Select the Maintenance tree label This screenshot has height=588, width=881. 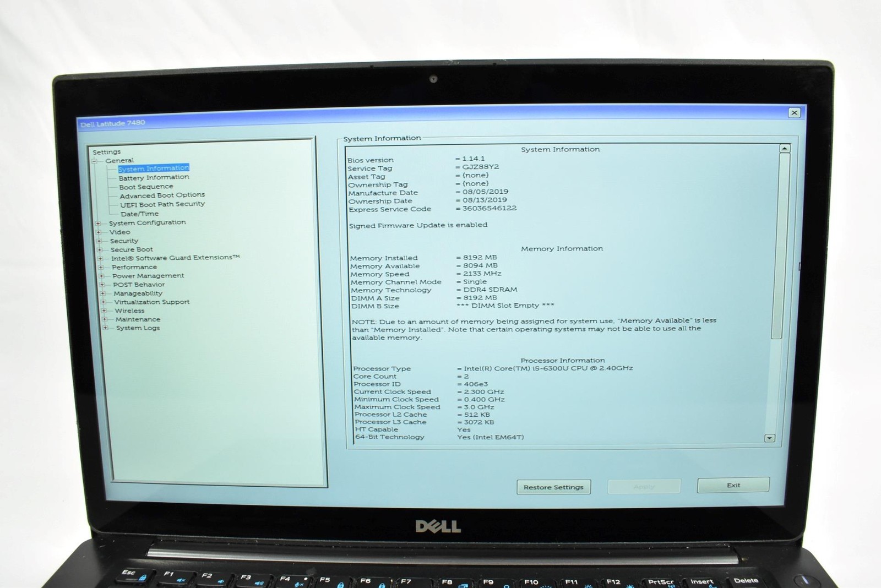click(x=138, y=319)
